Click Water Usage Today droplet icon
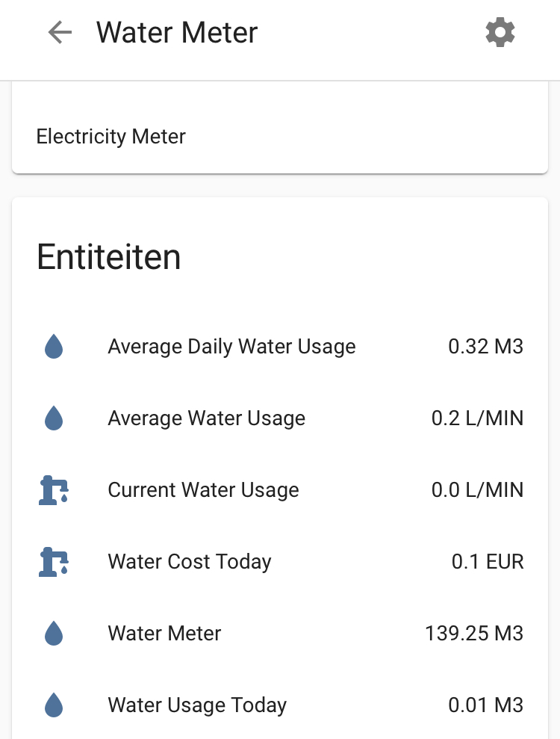The image size is (560, 739). pyautogui.click(x=54, y=705)
